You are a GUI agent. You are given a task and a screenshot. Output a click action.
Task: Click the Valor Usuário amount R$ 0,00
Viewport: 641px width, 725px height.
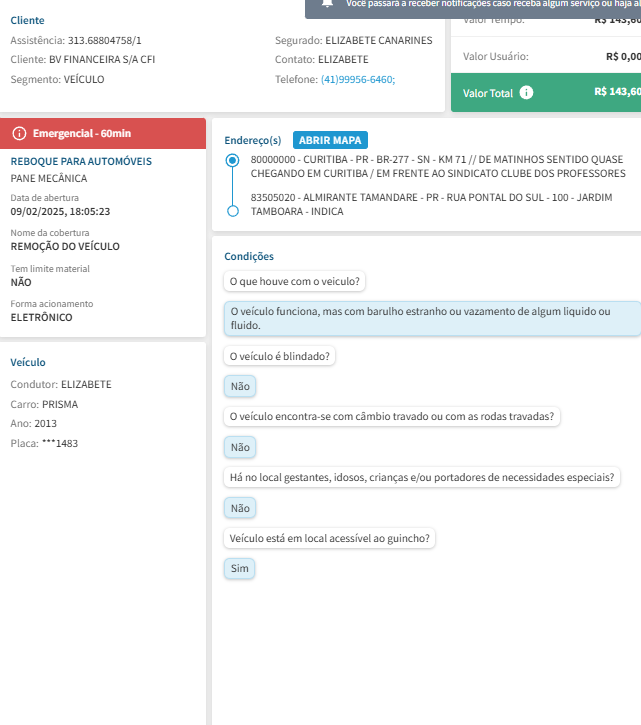click(x=623, y=56)
